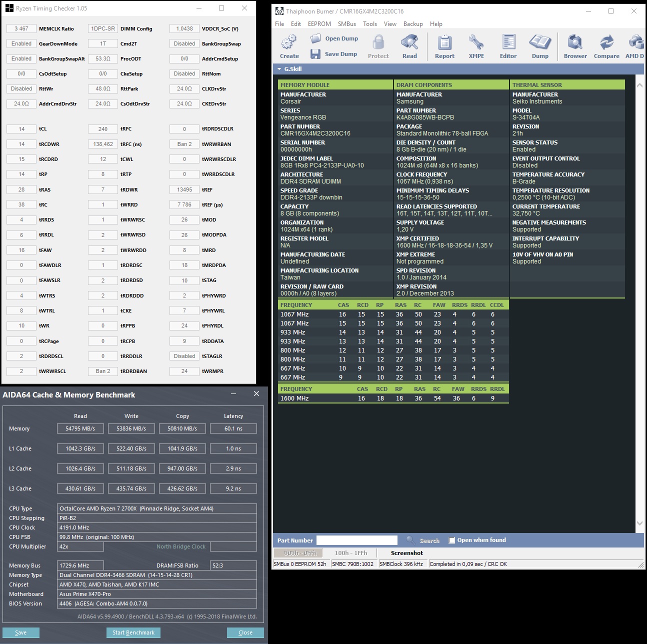Click the tSTAGLR Disabled field

184,356
